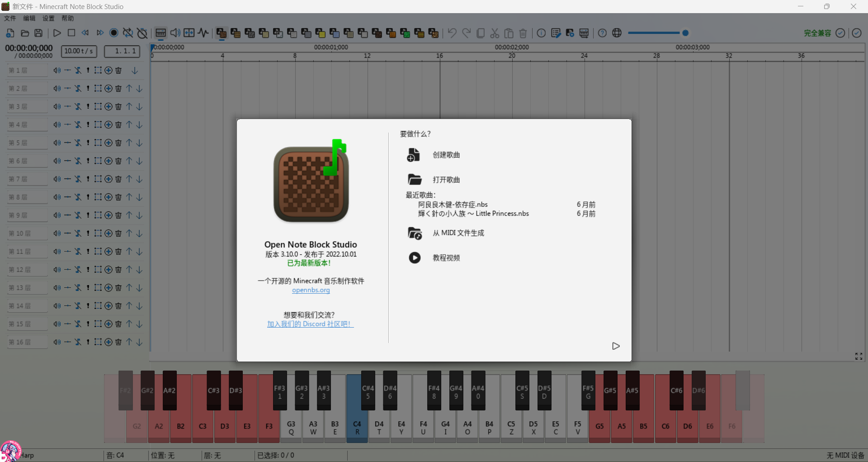This screenshot has height=462, width=868.
Task: Open the 设置 menu
Action: pos(48,18)
